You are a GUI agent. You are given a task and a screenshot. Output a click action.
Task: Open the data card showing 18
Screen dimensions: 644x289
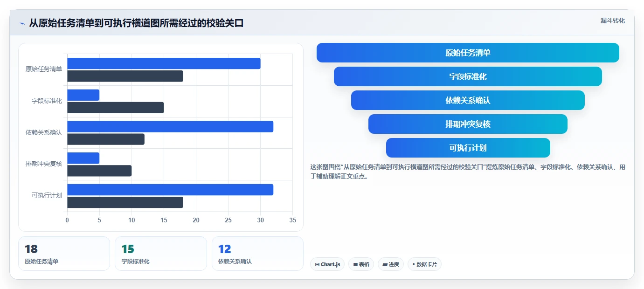pyautogui.click(x=64, y=254)
